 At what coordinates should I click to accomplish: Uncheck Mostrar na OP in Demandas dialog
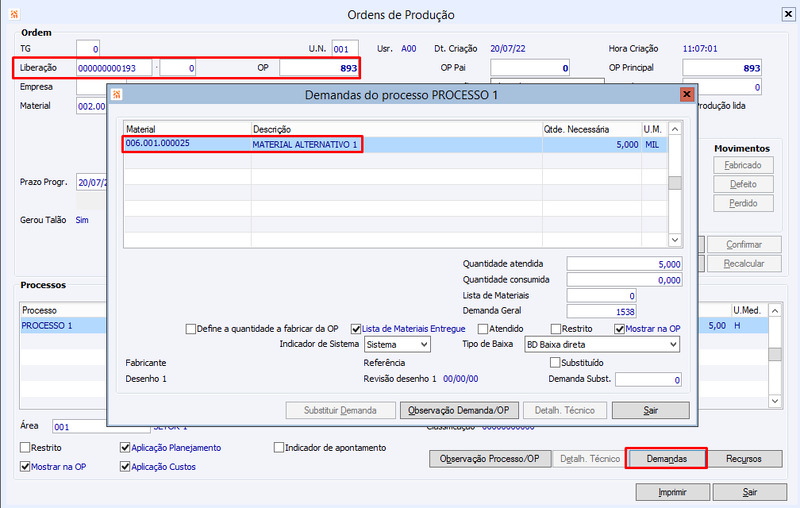point(619,329)
